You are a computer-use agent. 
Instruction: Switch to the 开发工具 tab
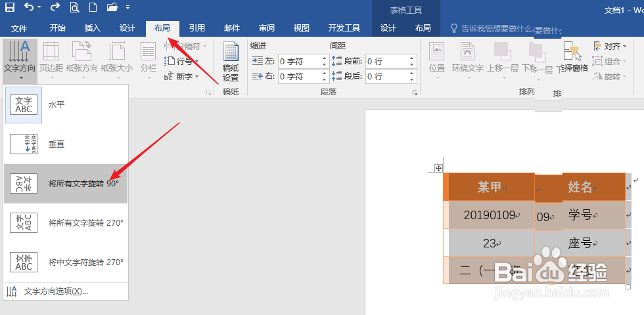344,28
